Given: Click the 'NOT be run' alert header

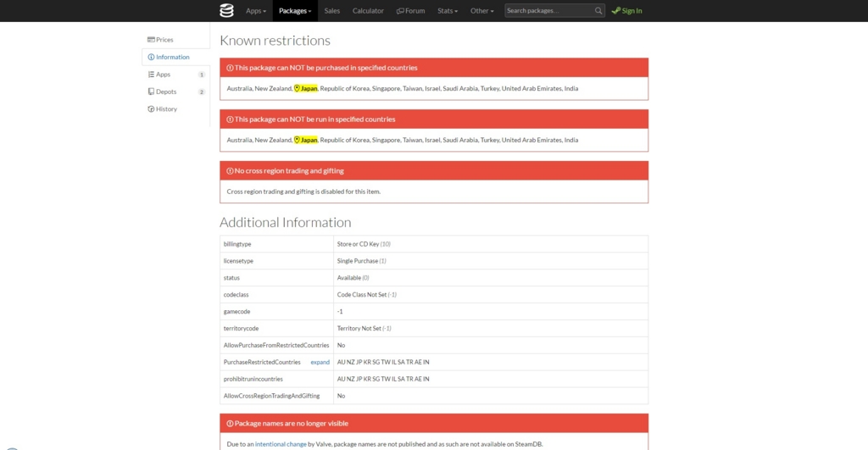Looking at the screenshot, I should (x=434, y=119).
